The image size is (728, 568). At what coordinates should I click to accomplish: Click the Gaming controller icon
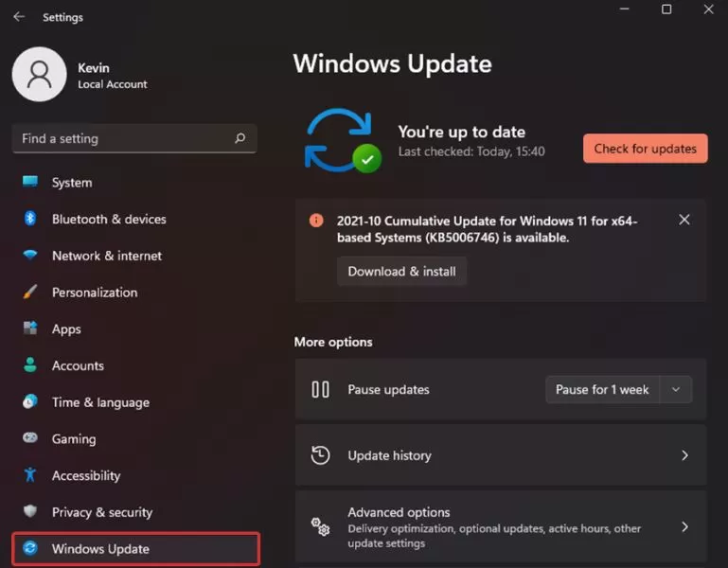click(x=30, y=437)
